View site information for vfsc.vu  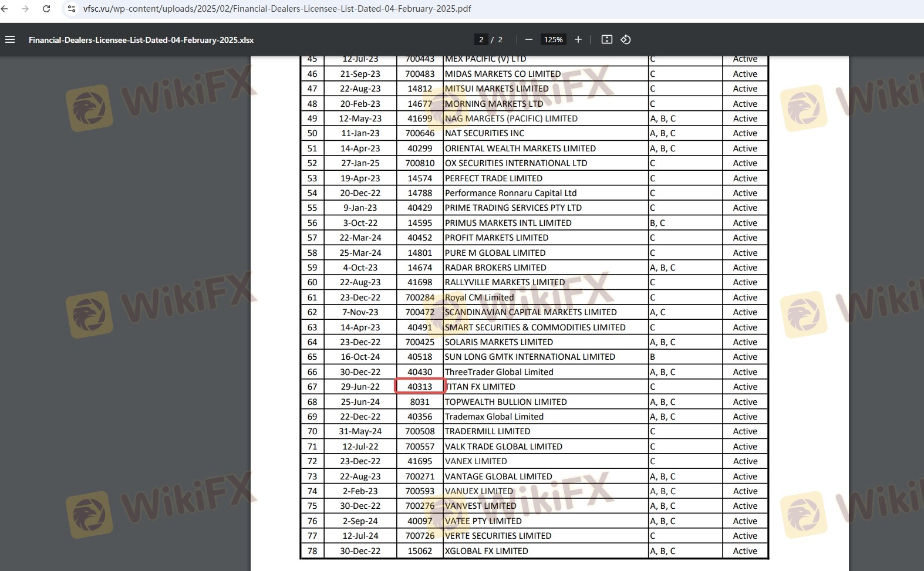[x=72, y=9]
